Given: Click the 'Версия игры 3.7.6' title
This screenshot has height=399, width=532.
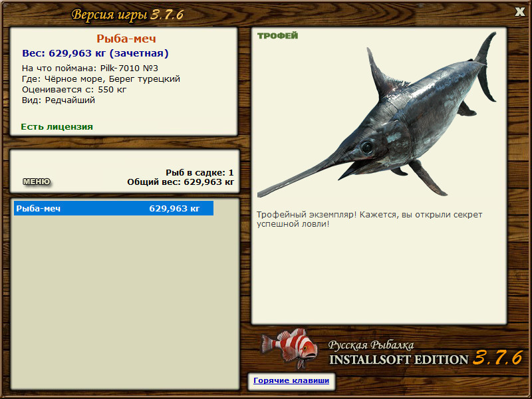Looking at the screenshot, I should tap(128, 15).
